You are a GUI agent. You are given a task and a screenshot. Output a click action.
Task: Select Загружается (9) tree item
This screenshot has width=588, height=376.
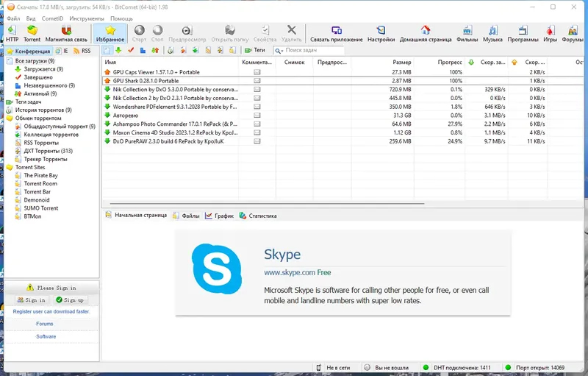point(43,69)
